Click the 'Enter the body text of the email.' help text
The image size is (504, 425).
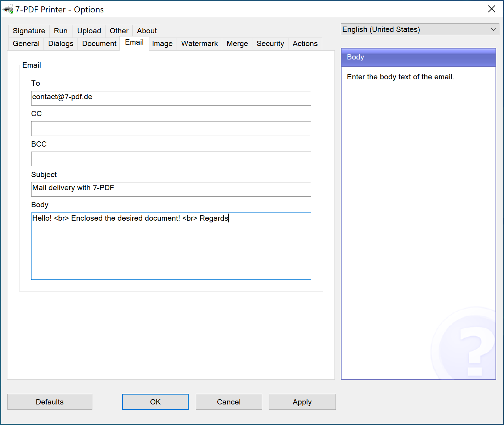400,77
